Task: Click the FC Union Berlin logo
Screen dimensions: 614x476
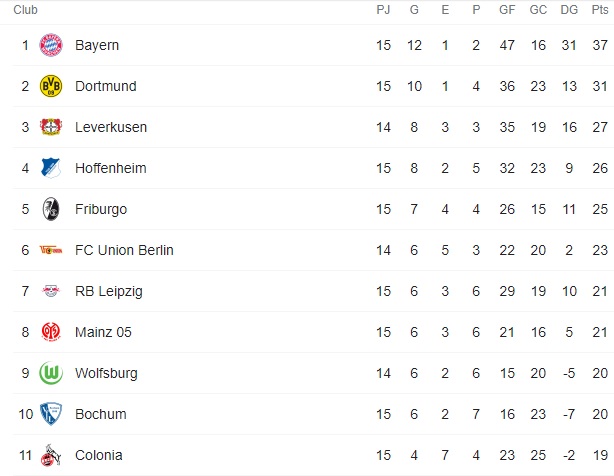Action: tap(50, 250)
